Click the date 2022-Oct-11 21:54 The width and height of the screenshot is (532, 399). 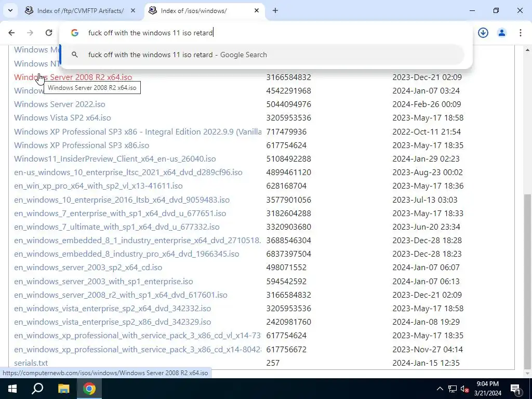tap(427, 131)
